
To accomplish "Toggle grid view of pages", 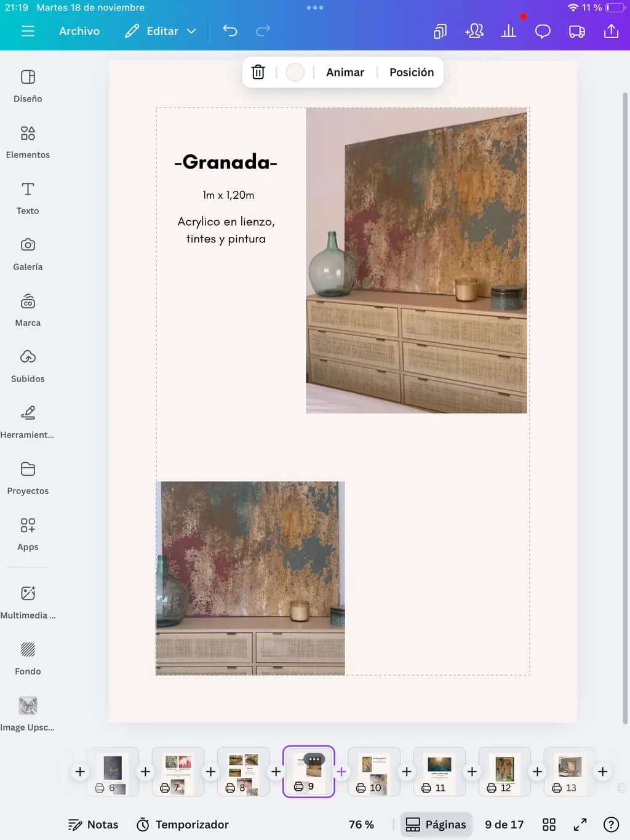I will coord(549,825).
